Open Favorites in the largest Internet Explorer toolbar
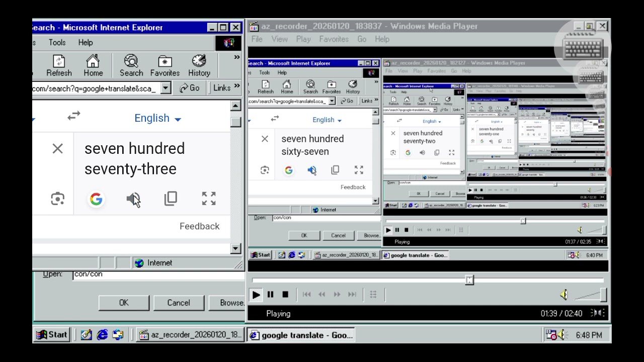The width and height of the screenshot is (644, 362). (x=165, y=66)
